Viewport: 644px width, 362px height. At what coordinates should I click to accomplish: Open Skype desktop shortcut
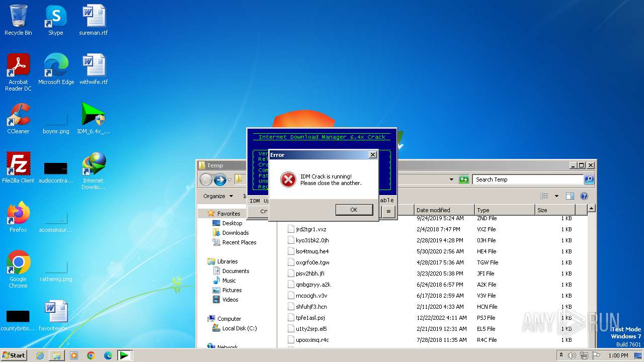tap(55, 21)
